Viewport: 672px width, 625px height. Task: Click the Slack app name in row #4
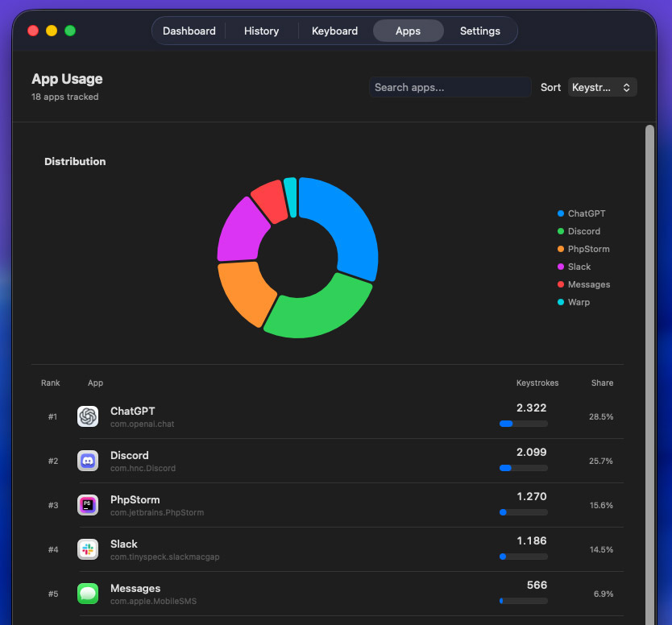click(x=124, y=544)
